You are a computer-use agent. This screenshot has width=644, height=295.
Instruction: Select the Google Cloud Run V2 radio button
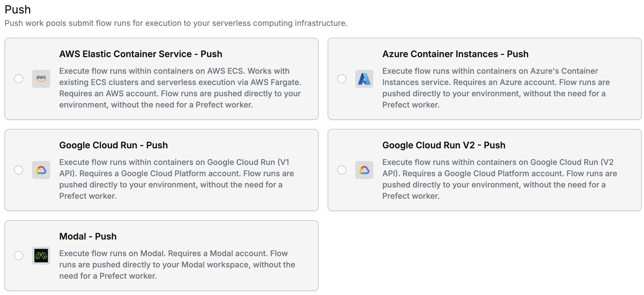coord(342,170)
